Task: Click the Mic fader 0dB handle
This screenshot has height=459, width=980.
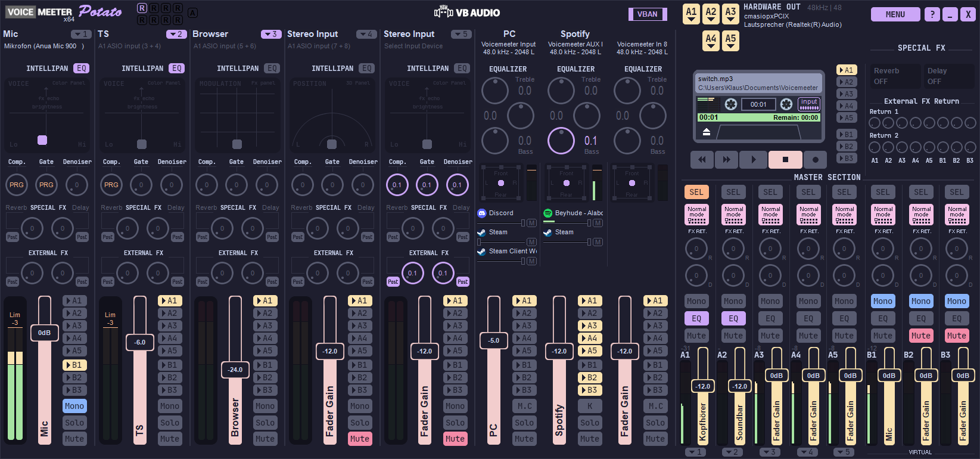Action: [x=44, y=333]
